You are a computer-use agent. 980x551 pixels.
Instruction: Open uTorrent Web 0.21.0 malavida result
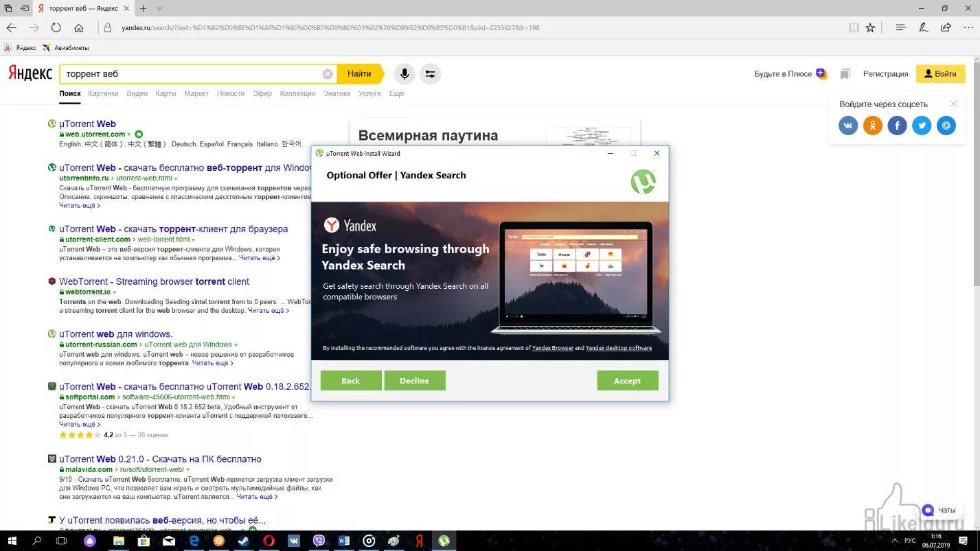pyautogui.click(x=160, y=459)
